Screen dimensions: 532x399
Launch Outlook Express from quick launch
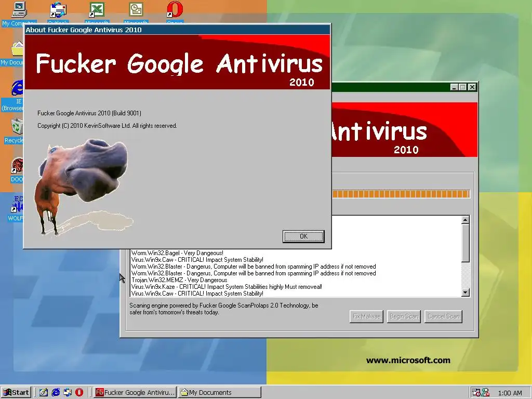click(x=68, y=393)
